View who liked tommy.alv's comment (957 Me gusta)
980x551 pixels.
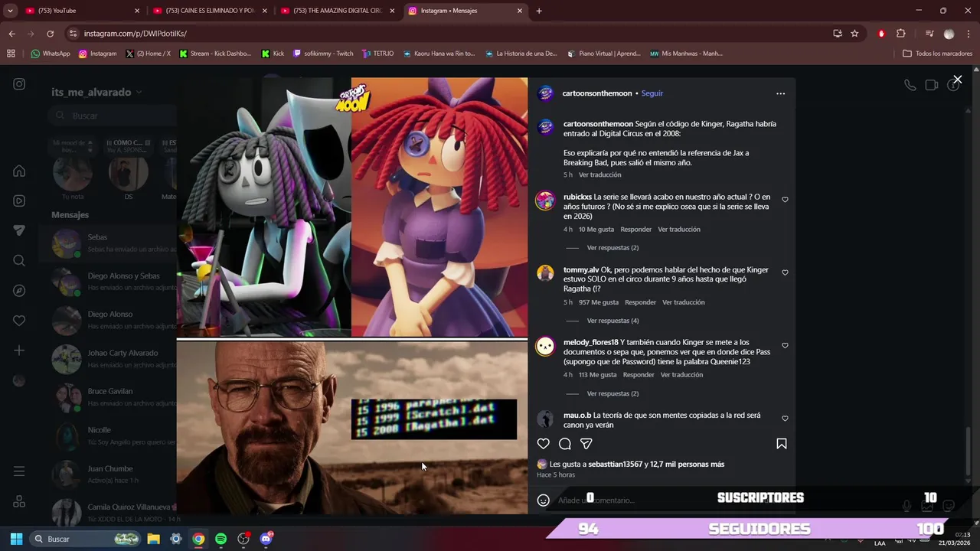click(599, 302)
